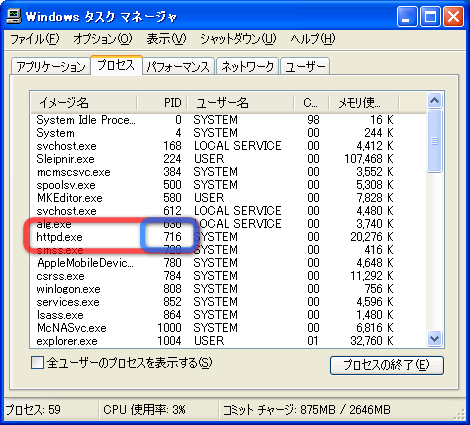This screenshot has width=470, height=425.
Task: Switch to the パフォーマンス tab
Action: pyautogui.click(x=178, y=66)
